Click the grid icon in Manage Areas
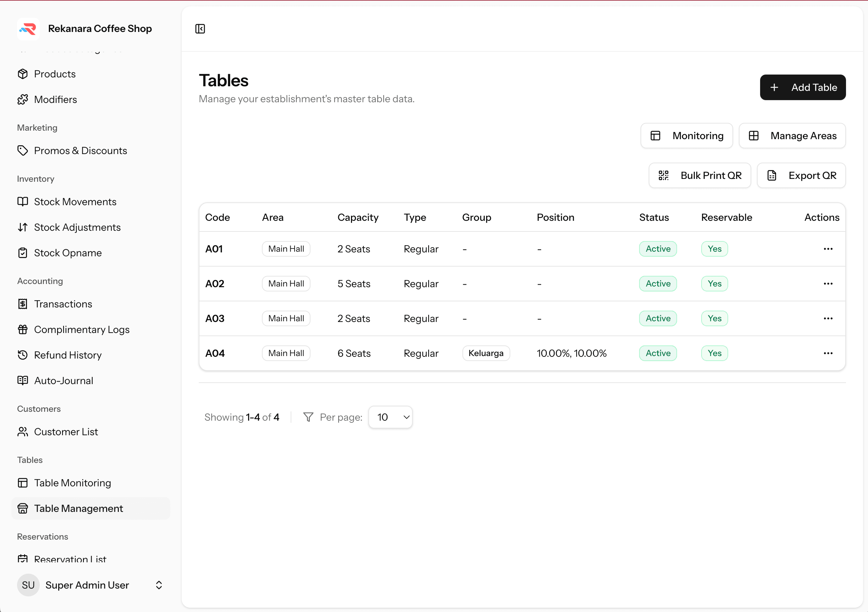Viewport: 868px width, 612px height. pyautogui.click(x=753, y=136)
